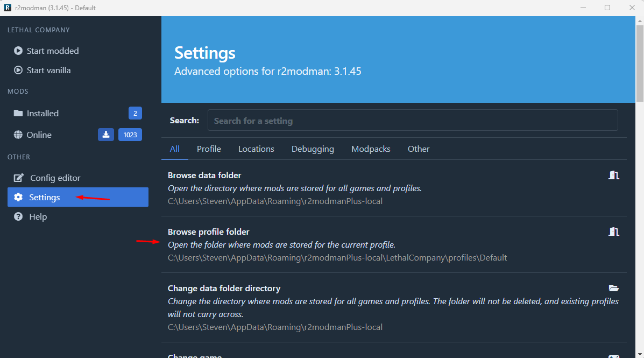Open the Help page in sidebar
The width and height of the screenshot is (644, 358).
click(x=38, y=216)
